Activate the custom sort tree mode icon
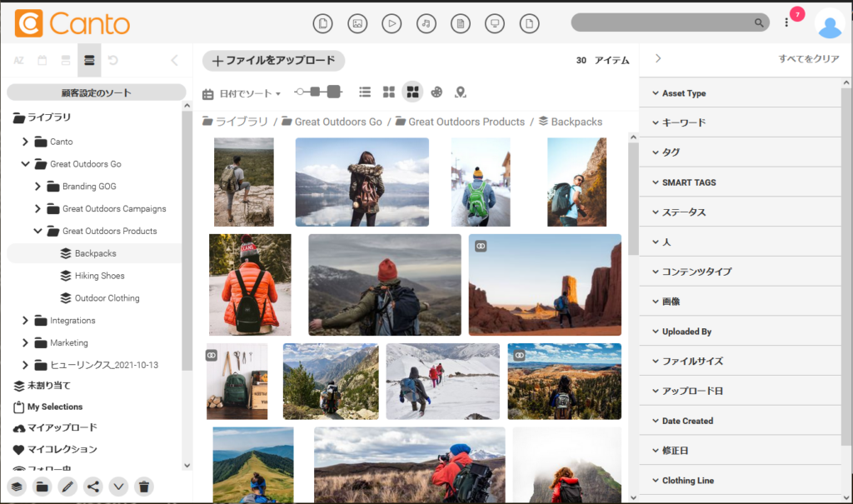 pos(89,60)
